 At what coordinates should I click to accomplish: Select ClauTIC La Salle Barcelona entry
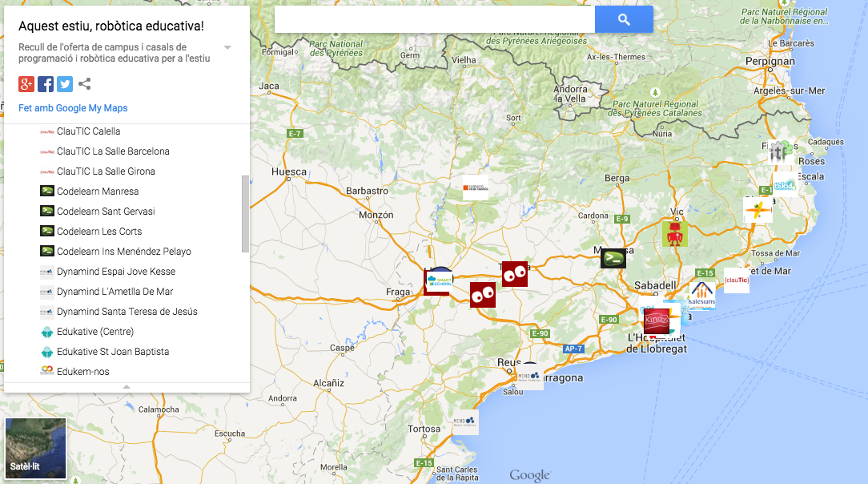pyautogui.click(x=113, y=151)
